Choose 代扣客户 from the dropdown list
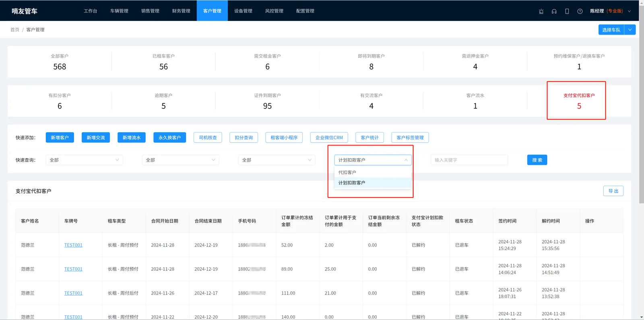This screenshot has height=320, width=644. coord(373,172)
